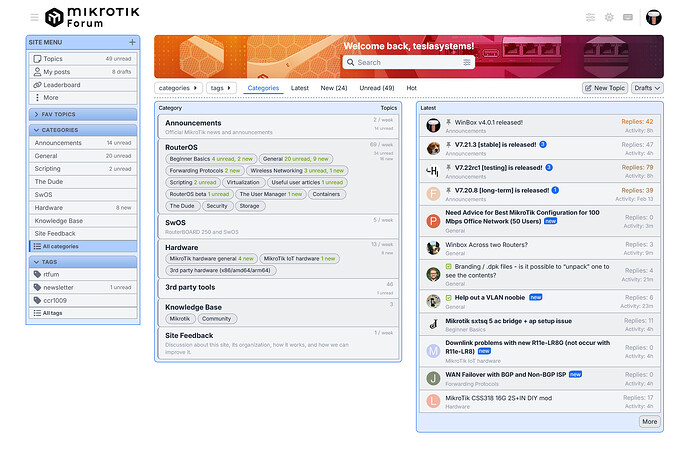
Task: Click avatar of WinBox v4.0.1 topic
Action: coord(433,126)
